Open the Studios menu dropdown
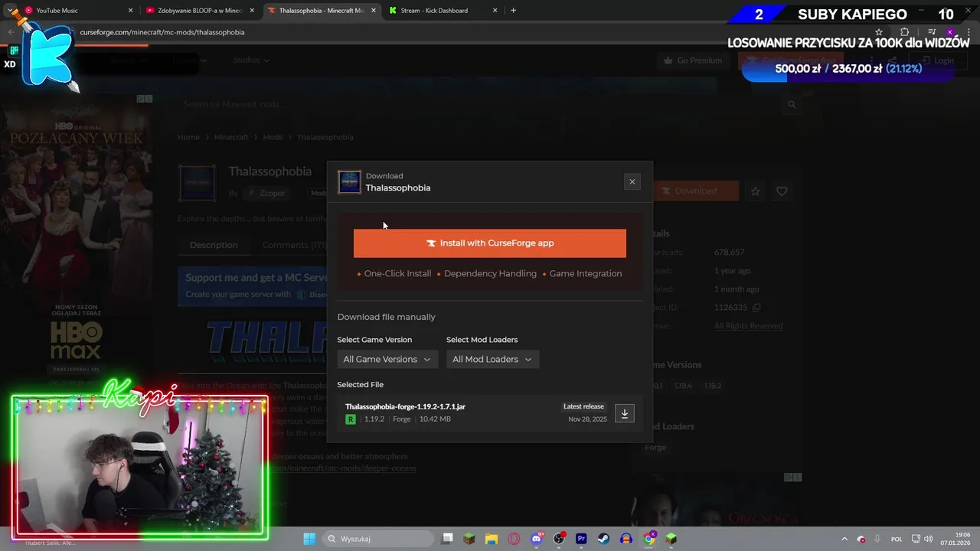 pyautogui.click(x=251, y=60)
